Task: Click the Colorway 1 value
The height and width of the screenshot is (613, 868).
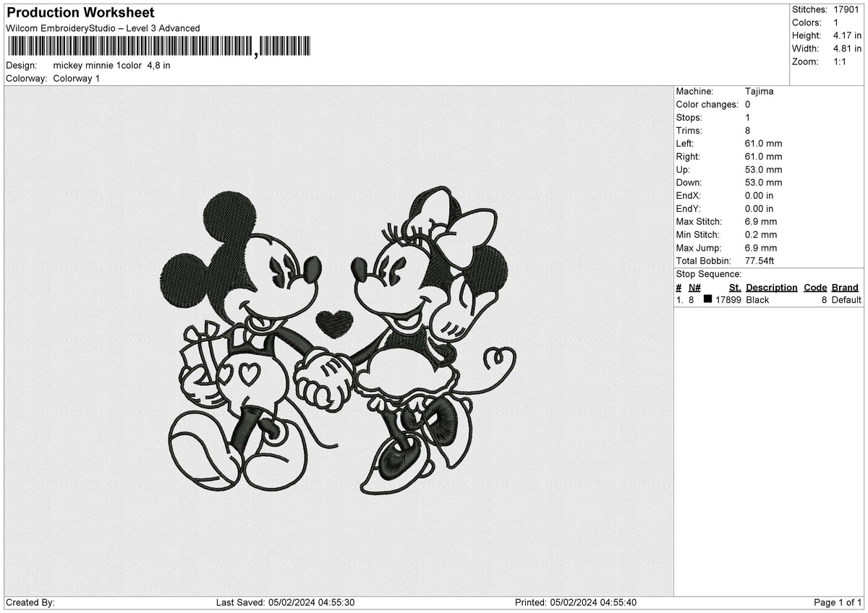Action: pos(77,78)
